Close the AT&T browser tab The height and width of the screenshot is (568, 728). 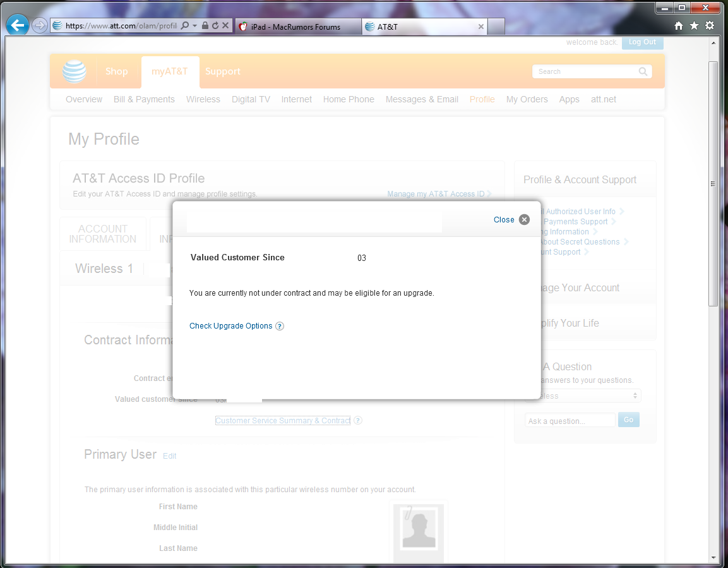point(481,27)
